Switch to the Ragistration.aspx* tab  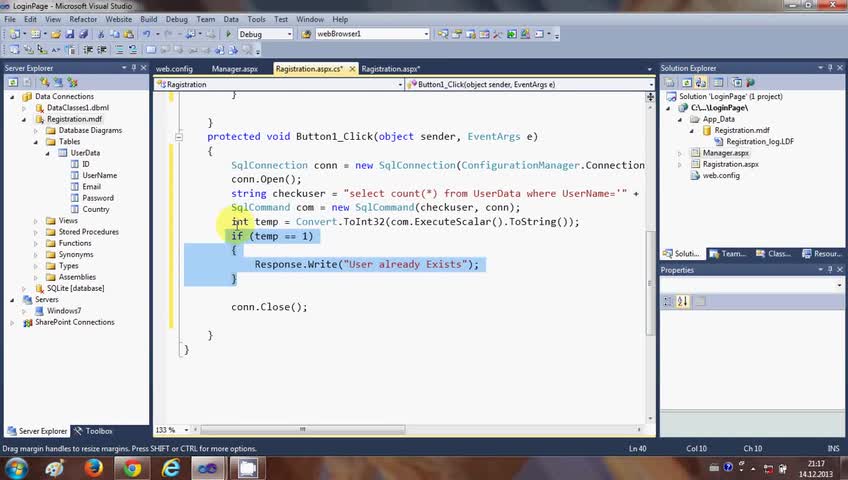391,69
